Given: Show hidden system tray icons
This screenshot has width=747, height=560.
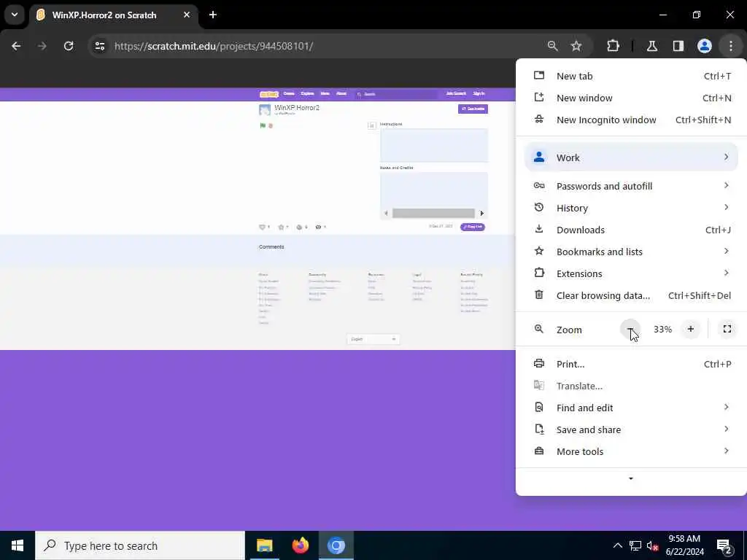Looking at the screenshot, I should [617, 545].
